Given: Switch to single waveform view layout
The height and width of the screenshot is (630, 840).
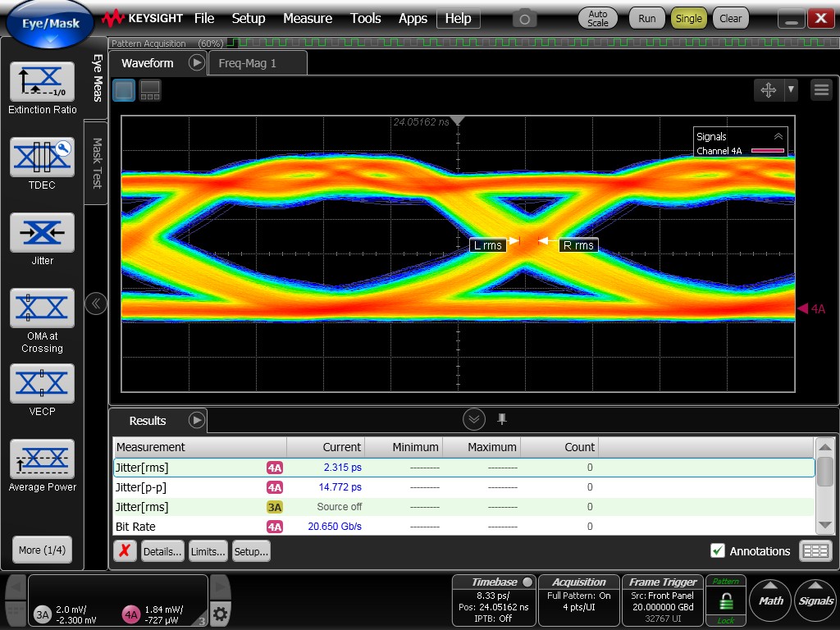Looking at the screenshot, I should point(123,90).
